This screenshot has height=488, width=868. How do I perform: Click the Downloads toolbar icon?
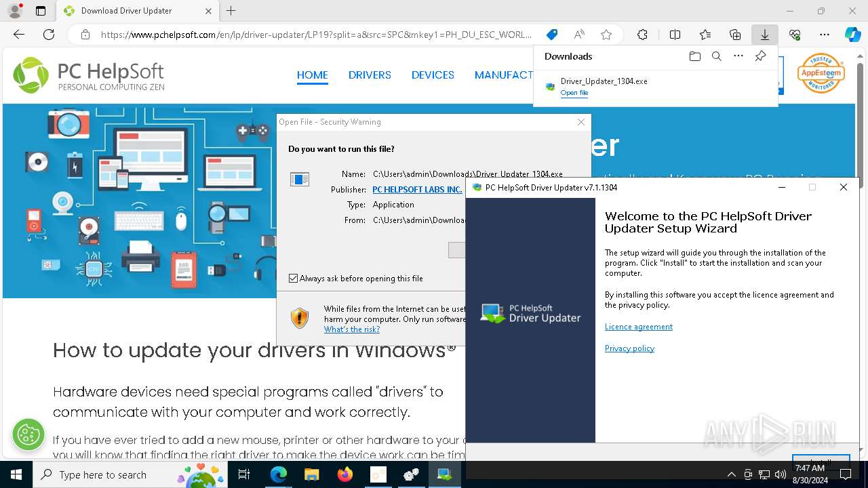point(765,35)
